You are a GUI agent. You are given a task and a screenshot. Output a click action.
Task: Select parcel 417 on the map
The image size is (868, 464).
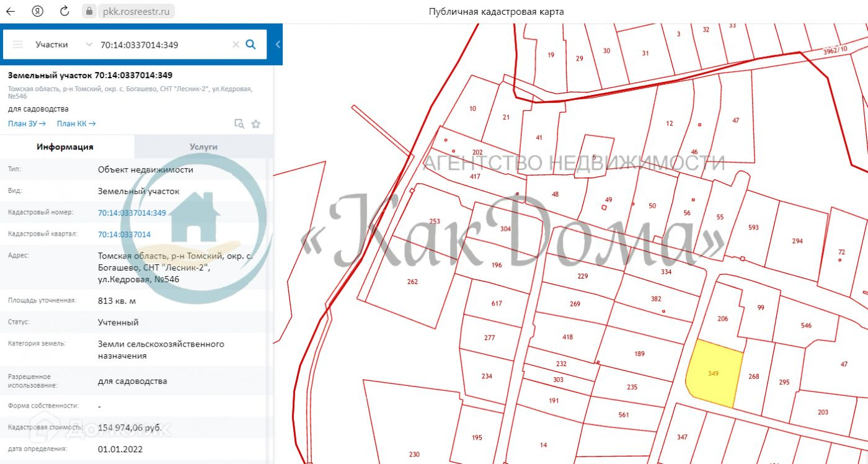[475, 177]
